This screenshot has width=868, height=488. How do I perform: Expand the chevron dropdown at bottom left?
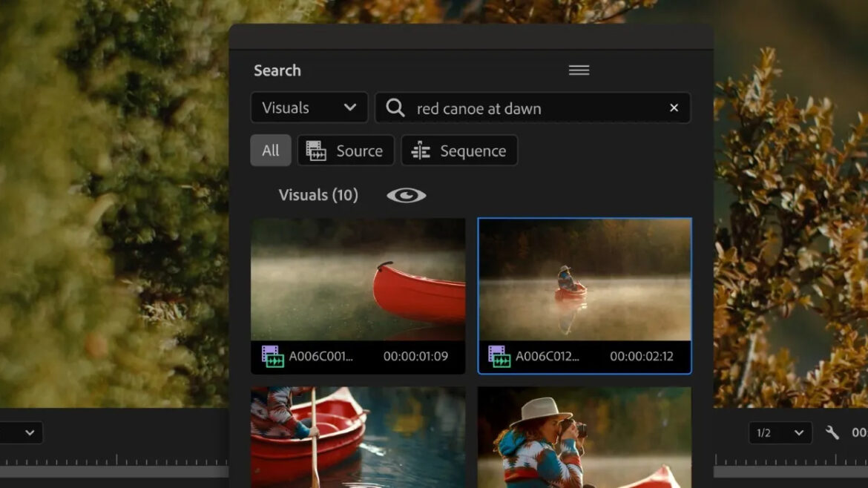coord(28,432)
